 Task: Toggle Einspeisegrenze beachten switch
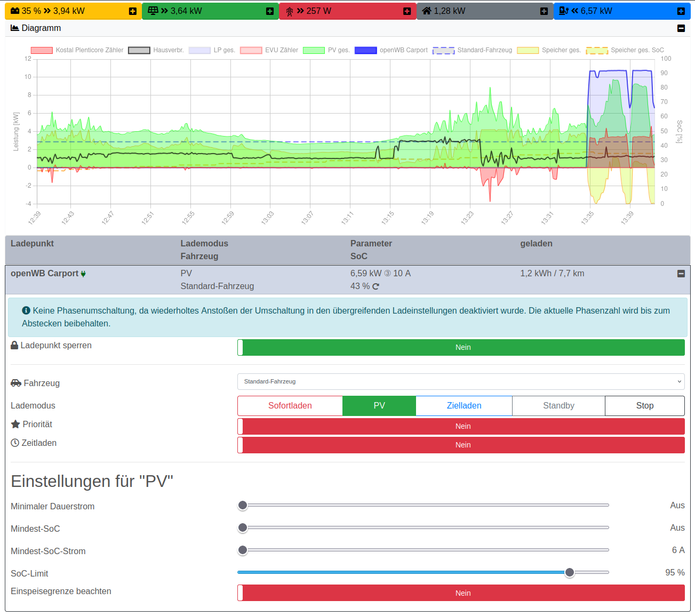tap(461, 593)
